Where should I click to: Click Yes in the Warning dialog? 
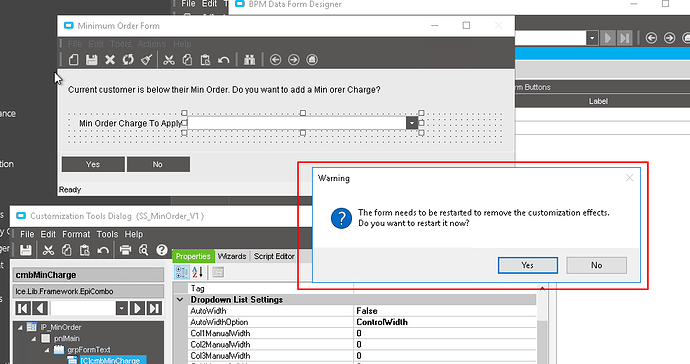pos(528,265)
